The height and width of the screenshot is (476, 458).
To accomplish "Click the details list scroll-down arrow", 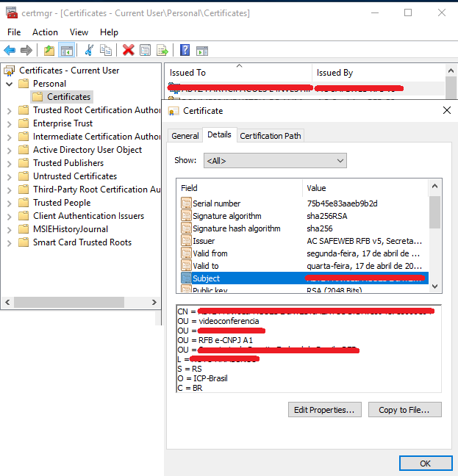I will point(435,286).
